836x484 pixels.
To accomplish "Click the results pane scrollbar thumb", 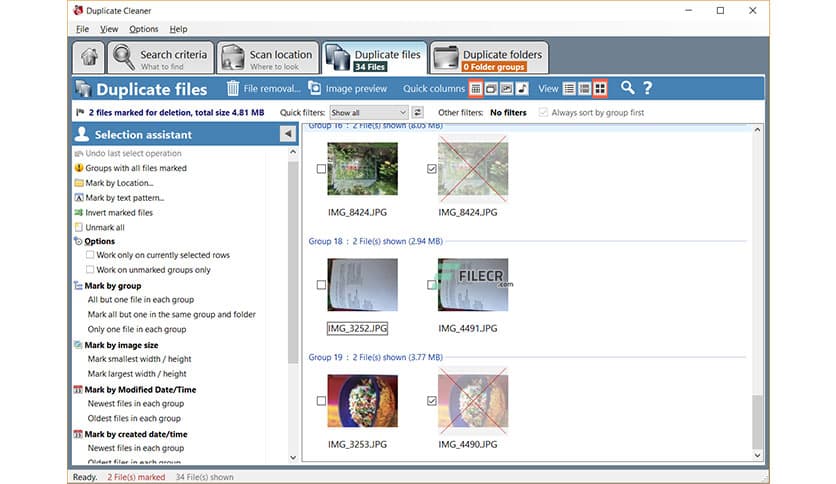I will (757, 422).
